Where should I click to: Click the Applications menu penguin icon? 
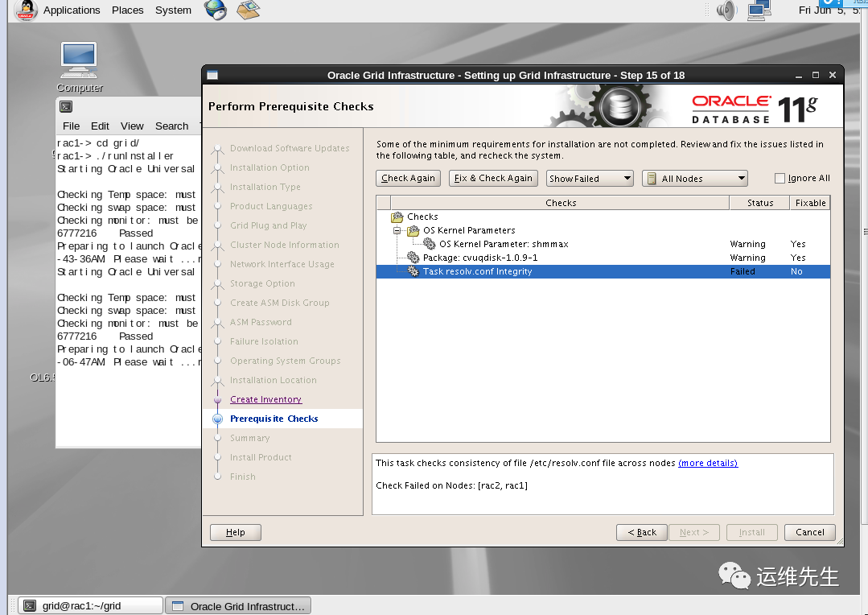click(x=26, y=10)
